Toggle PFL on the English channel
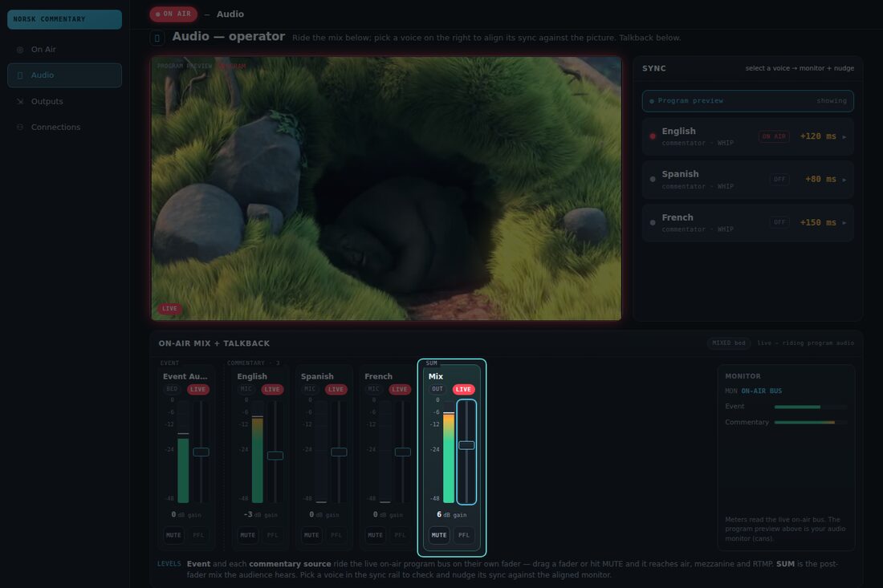The width and height of the screenshot is (883, 588). [x=273, y=535]
